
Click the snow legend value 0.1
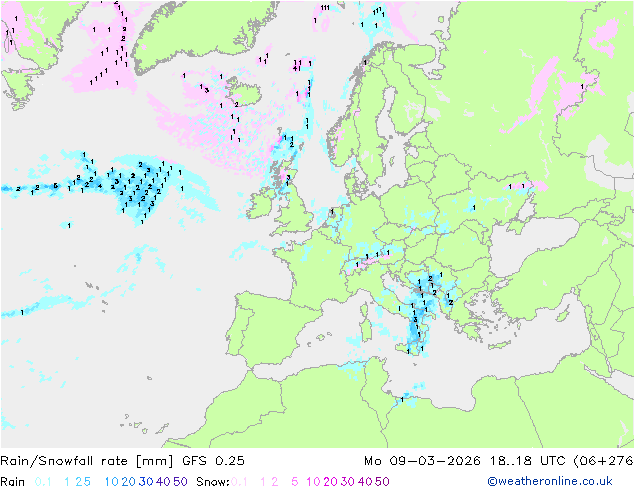(239, 482)
